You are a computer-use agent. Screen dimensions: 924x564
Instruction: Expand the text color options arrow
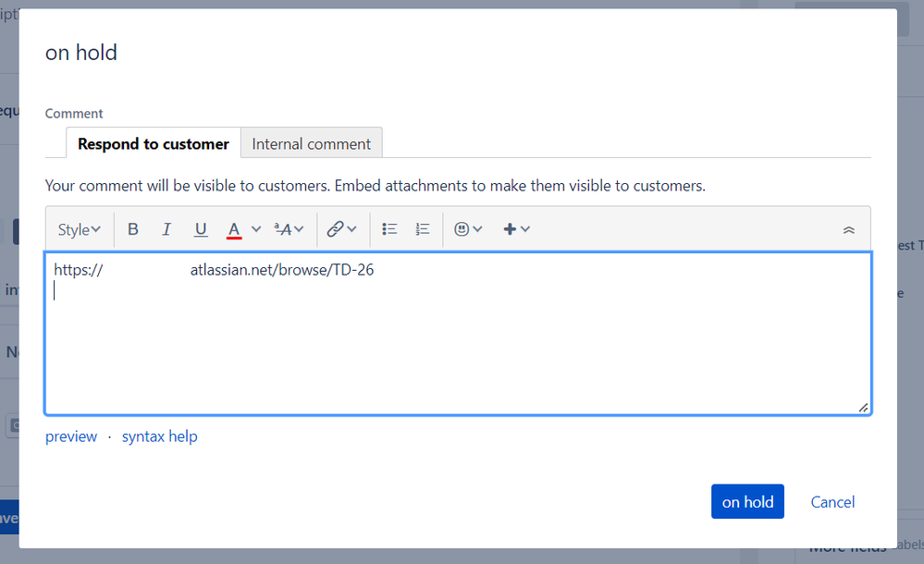click(256, 229)
